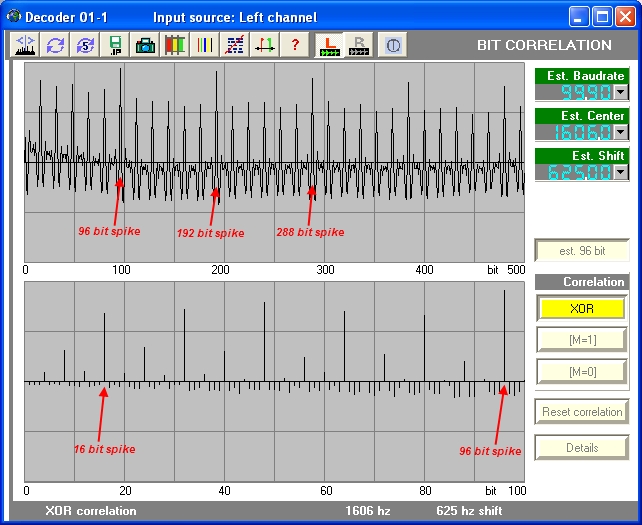Open the Est. Baudrate dropdown arrow
Screen dimensions: 642x525
point(620,92)
